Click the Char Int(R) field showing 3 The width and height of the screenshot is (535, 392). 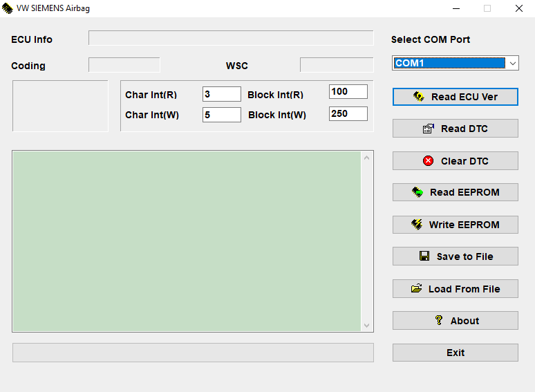click(222, 94)
